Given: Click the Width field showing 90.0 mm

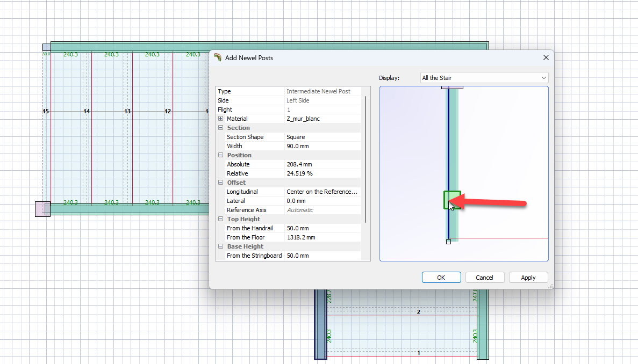Looking at the screenshot, I should click(x=322, y=146).
